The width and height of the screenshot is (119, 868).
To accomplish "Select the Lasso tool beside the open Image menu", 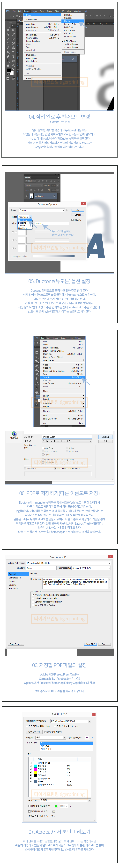I will pos(8,30).
